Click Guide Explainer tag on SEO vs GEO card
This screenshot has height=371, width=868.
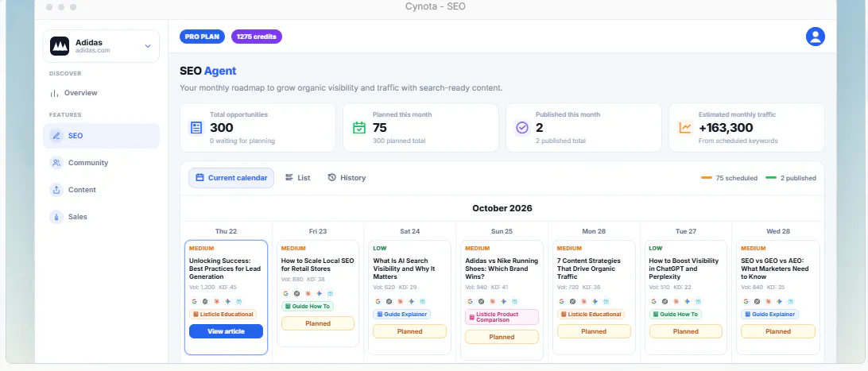[770, 314]
